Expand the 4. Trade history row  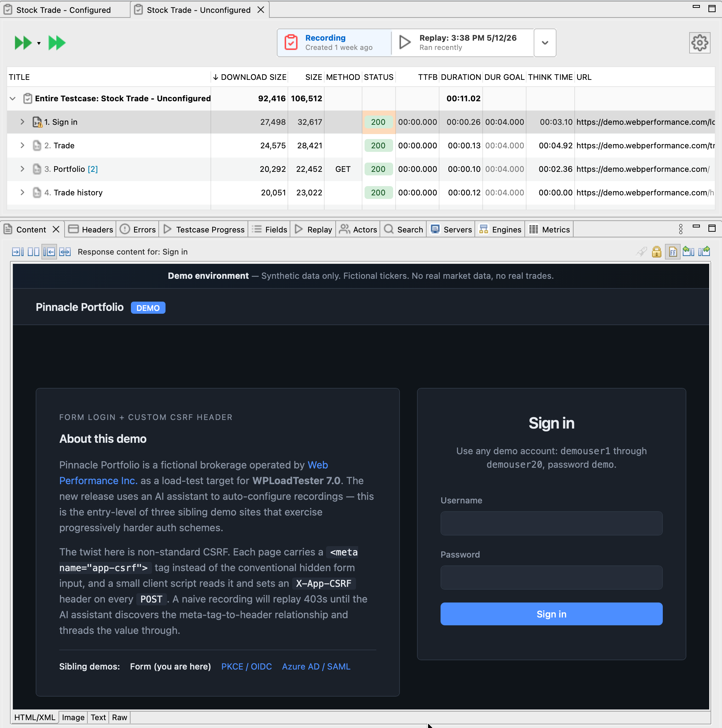pyautogui.click(x=22, y=193)
